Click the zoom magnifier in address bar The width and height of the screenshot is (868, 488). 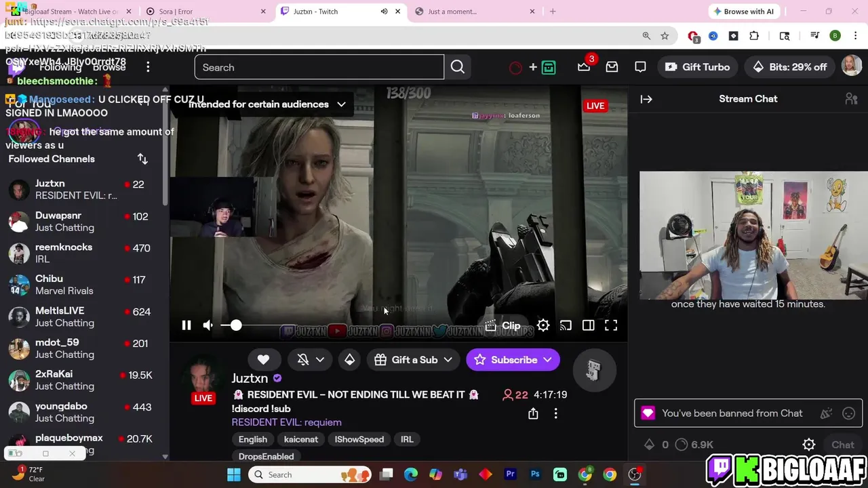pos(646,36)
